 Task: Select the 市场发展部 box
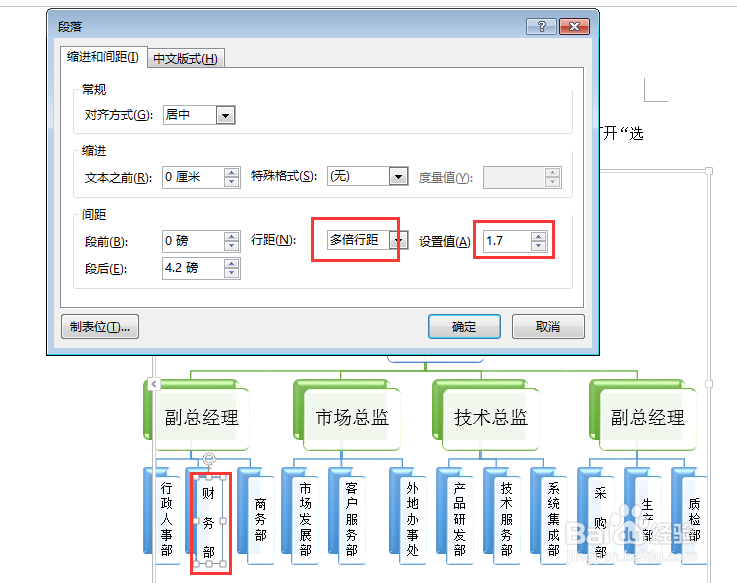point(306,519)
